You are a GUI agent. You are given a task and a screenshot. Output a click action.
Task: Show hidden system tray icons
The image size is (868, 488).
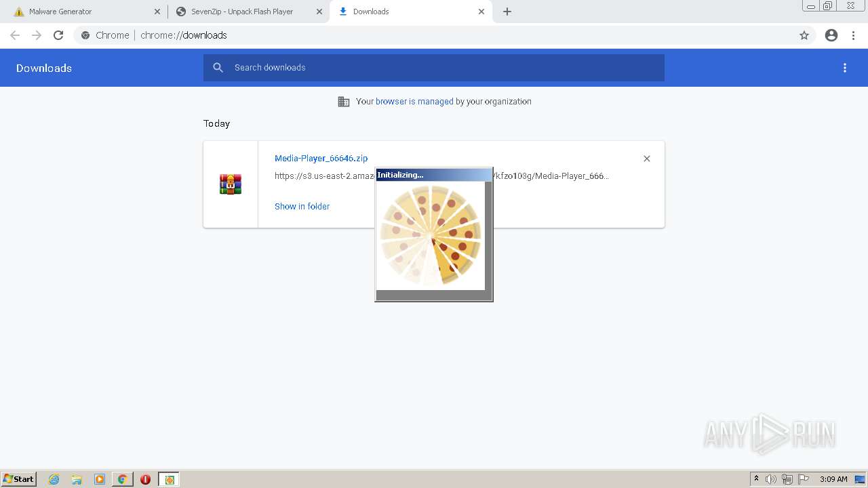click(756, 479)
